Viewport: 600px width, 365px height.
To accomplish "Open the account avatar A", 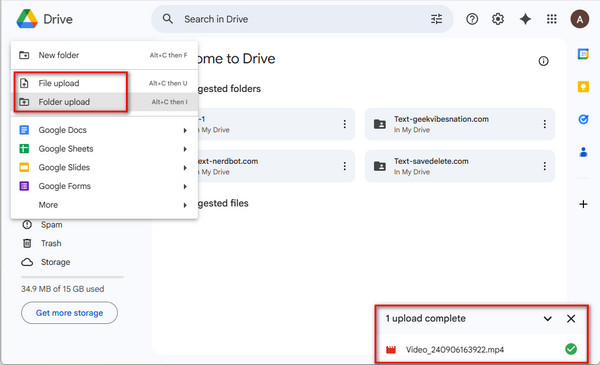I will pyautogui.click(x=580, y=19).
